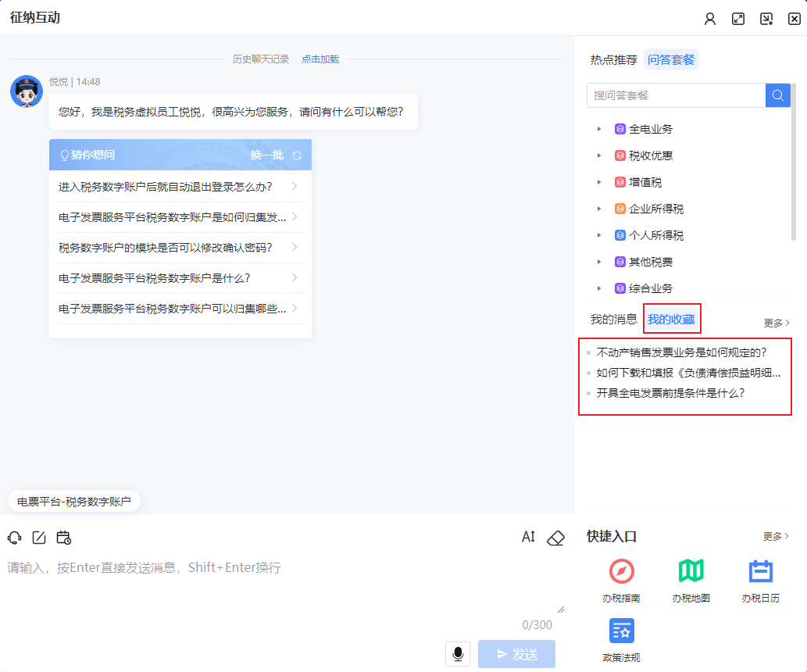807x672 pixels.
Task: Focus the 搜问答套餐 search field
Action: click(677, 95)
